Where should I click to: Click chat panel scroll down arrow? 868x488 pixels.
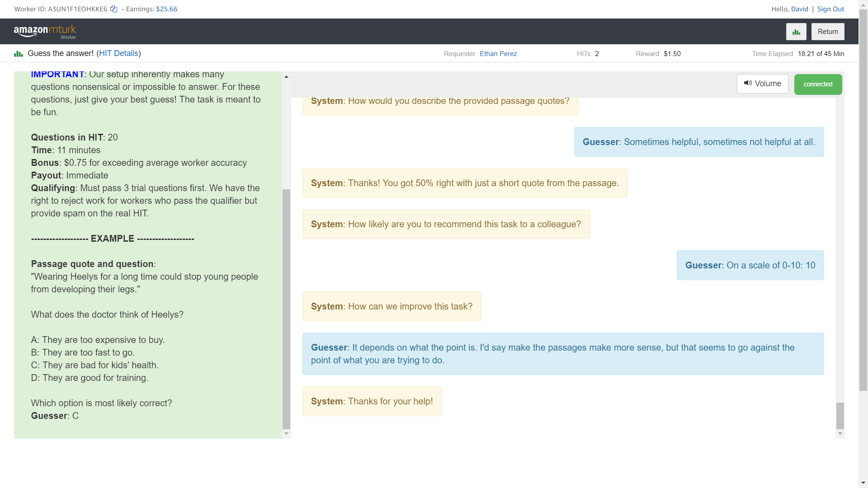tap(840, 434)
